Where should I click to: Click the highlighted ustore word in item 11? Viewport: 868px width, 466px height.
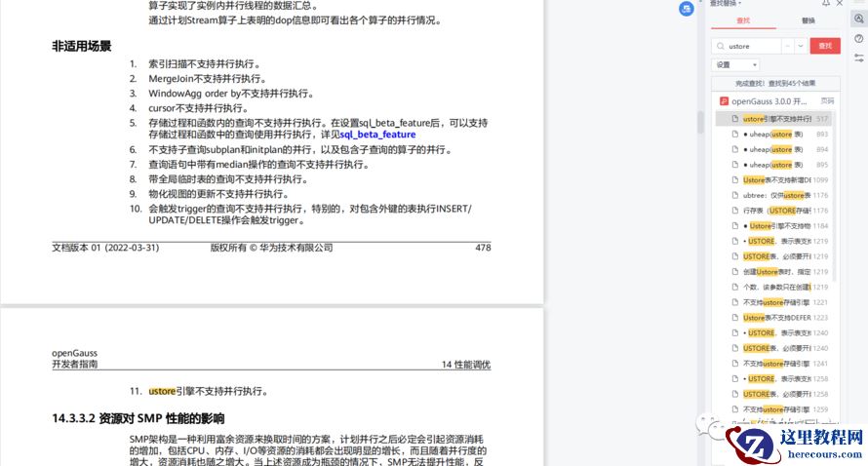(x=162, y=391)
